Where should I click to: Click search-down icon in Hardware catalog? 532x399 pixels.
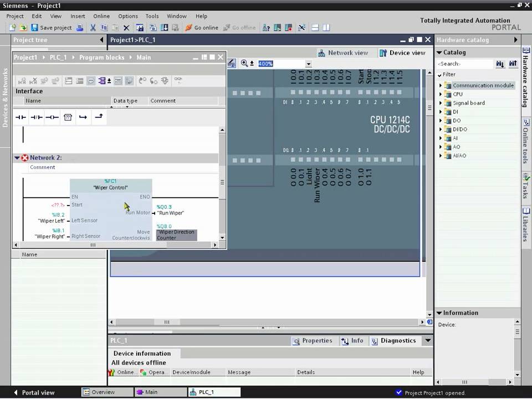pyautogui.click(x=500, y=63)
